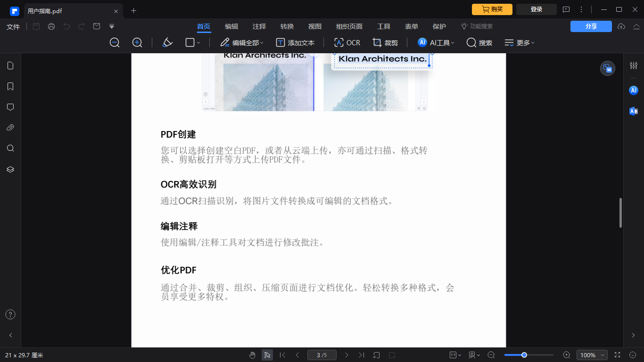Activate the OCR tool
Image resolution: width=644 pixels, height=362 pixels.
point(347,42)
